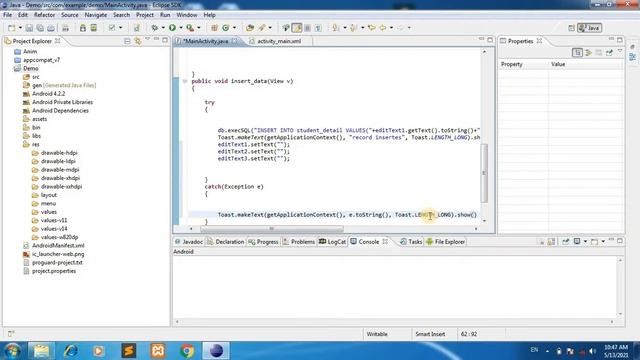Image resolution: width=640 pixels, height=360 pixels.
Task: Click the Save toolbar icon
Action: coord(29,28)
